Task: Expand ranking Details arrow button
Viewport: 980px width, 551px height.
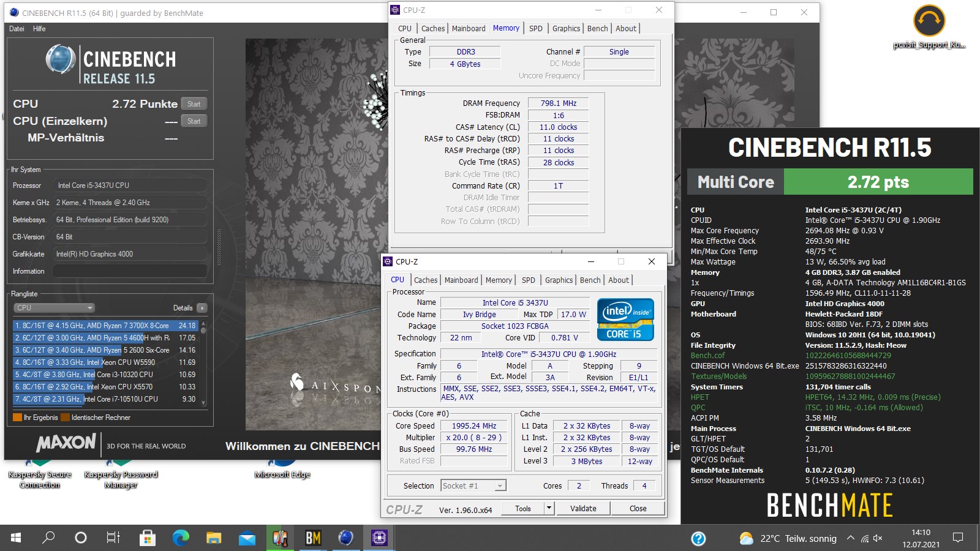Action: (x=202, y=308)
